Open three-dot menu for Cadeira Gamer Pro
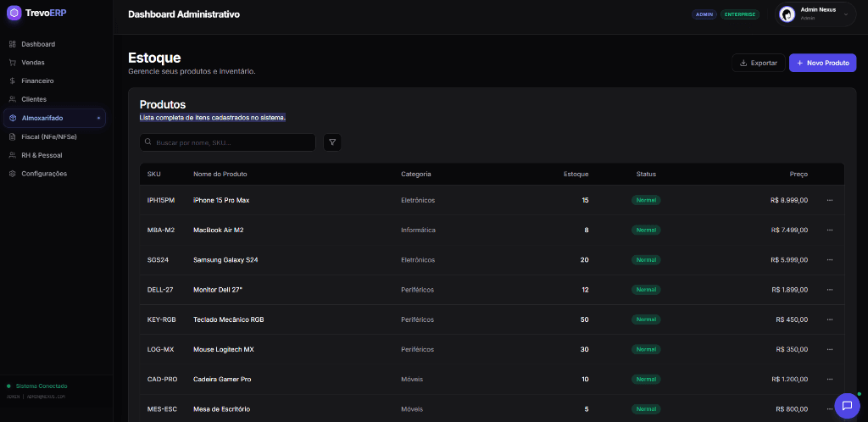This screenshot has height=422, width=868. point(829,379)
